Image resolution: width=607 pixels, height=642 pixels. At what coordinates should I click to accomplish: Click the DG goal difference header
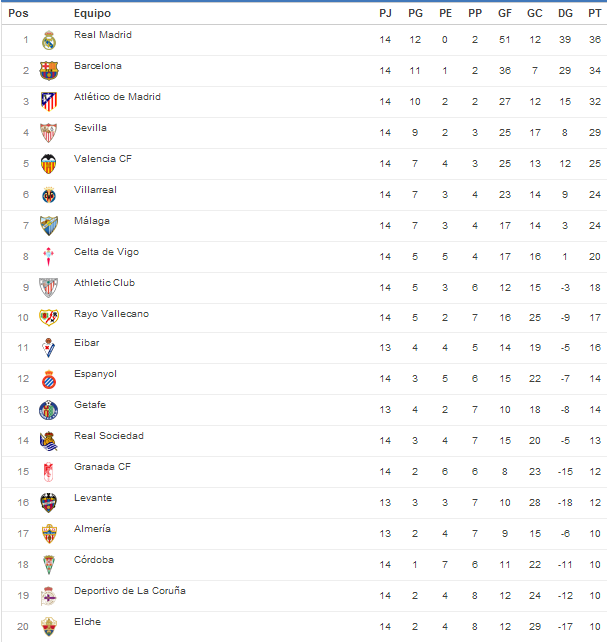565,13
